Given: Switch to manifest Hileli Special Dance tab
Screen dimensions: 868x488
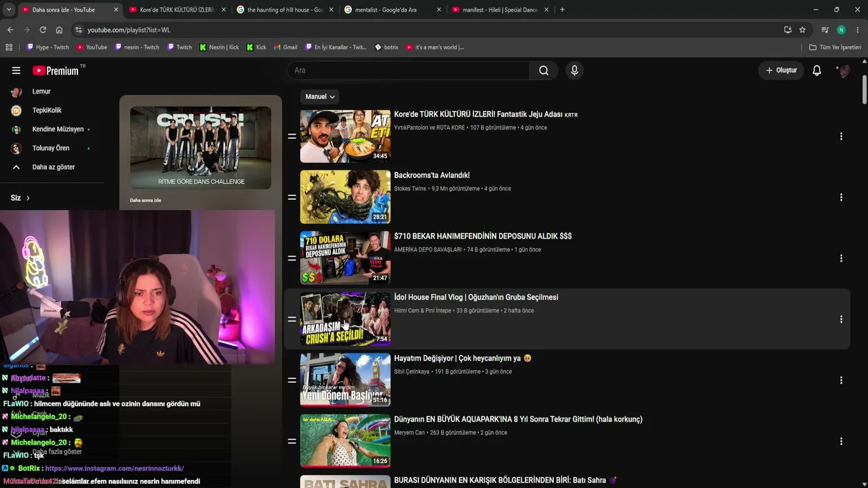Looking at the screenshot, I should (500, 9).
